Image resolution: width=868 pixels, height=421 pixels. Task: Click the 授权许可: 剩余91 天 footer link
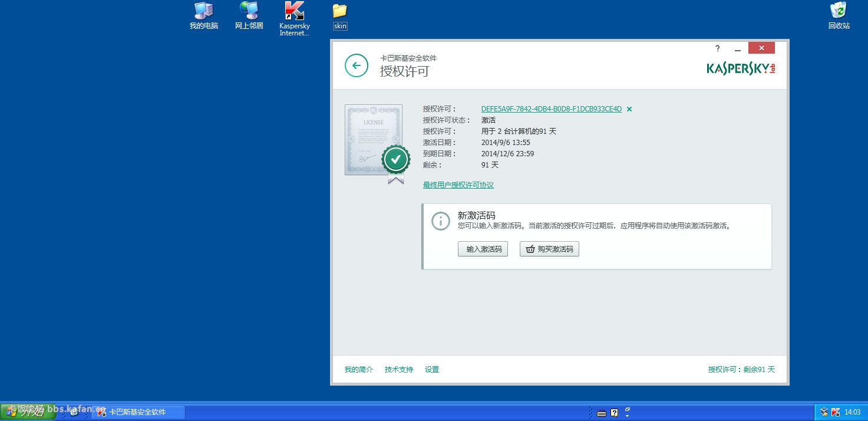pos(741,370)
